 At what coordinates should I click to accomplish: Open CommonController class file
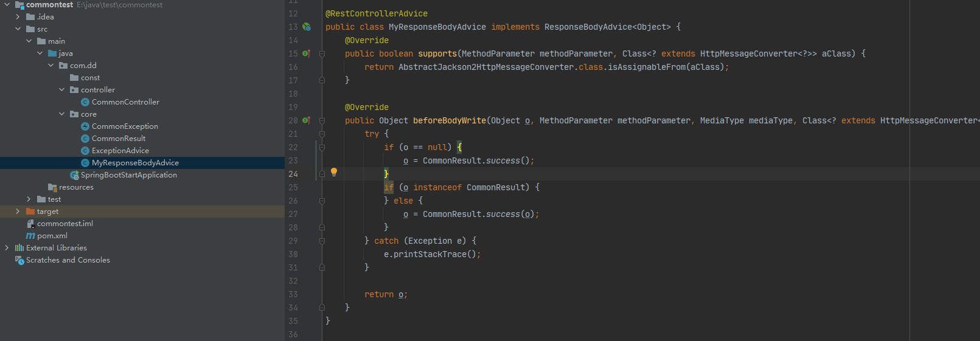coord(125,102)
